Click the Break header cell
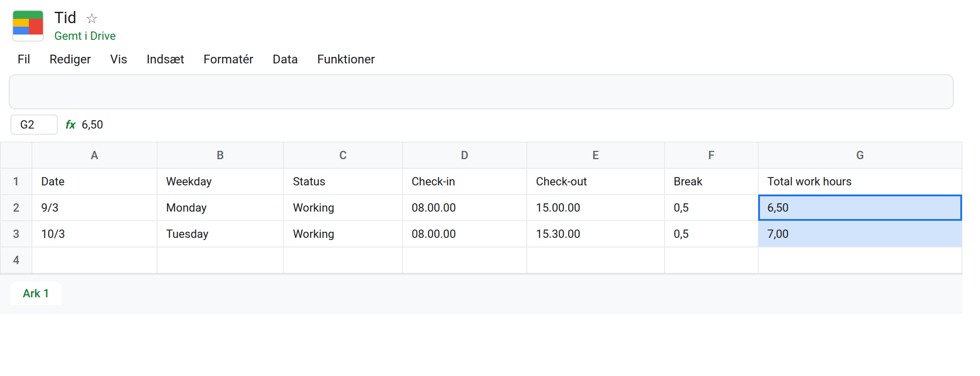980x376 pixels. point(711,181)
